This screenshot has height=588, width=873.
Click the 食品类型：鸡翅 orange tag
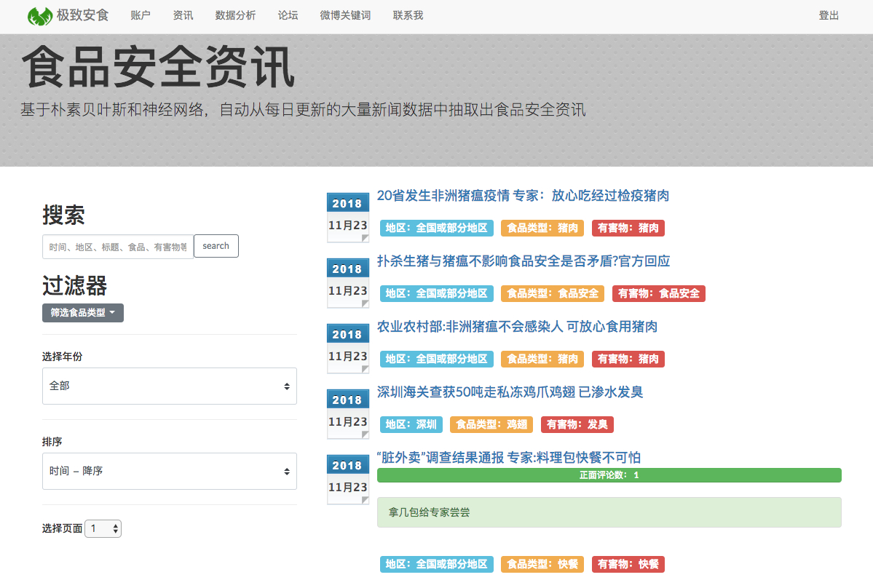[x=491, y=424]
